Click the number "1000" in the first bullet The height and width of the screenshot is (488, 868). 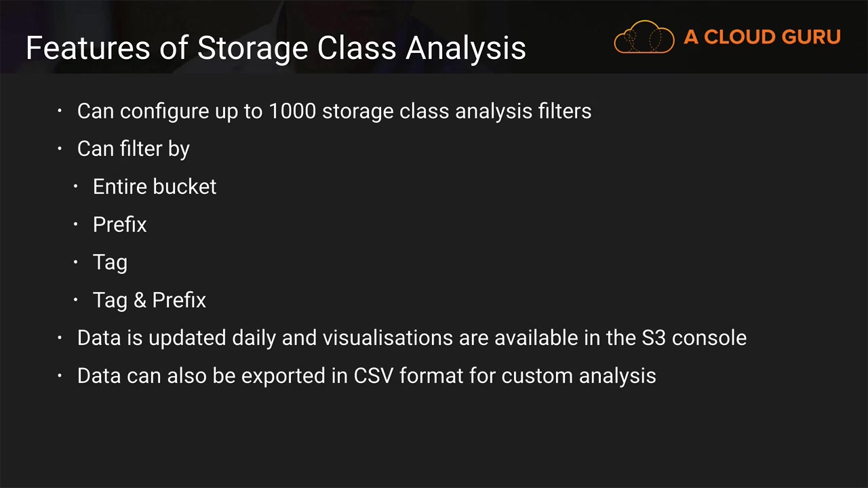tap(292, 110)
